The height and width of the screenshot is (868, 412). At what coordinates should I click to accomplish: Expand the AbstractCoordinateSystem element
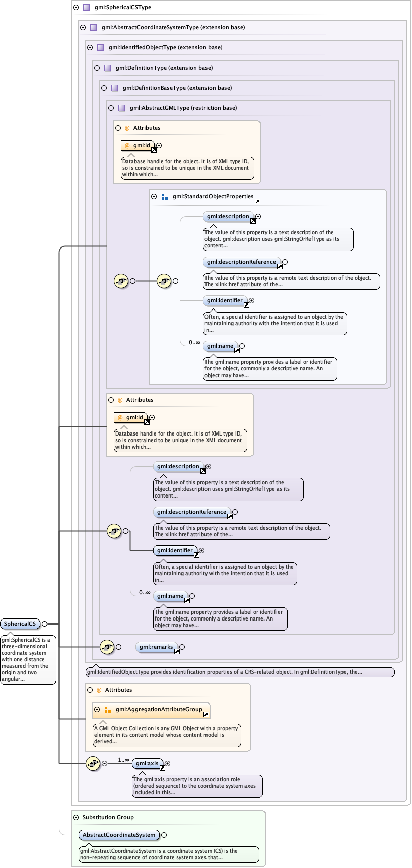164,835
